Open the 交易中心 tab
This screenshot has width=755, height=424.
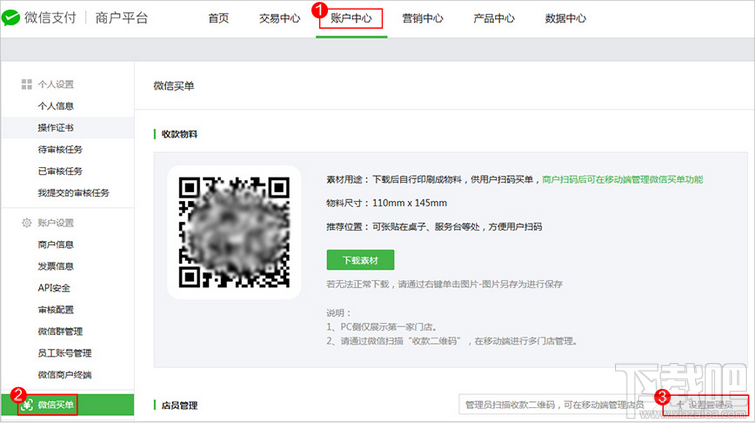(x=280, y=18)
